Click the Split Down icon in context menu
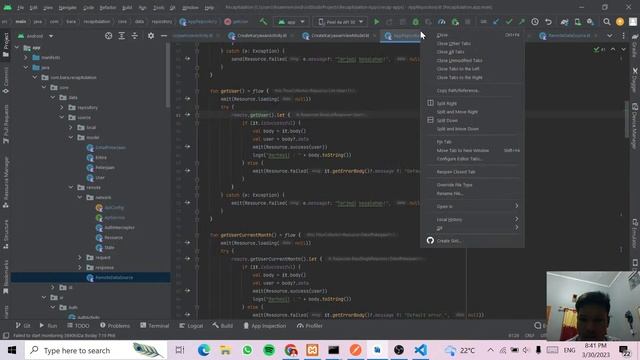 click(430, 120)
